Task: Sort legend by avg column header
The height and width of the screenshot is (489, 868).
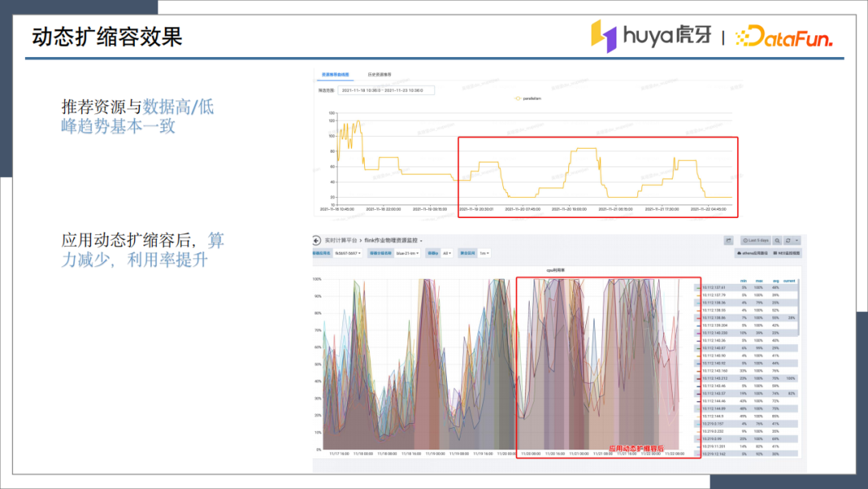Action: coord(776,281)
